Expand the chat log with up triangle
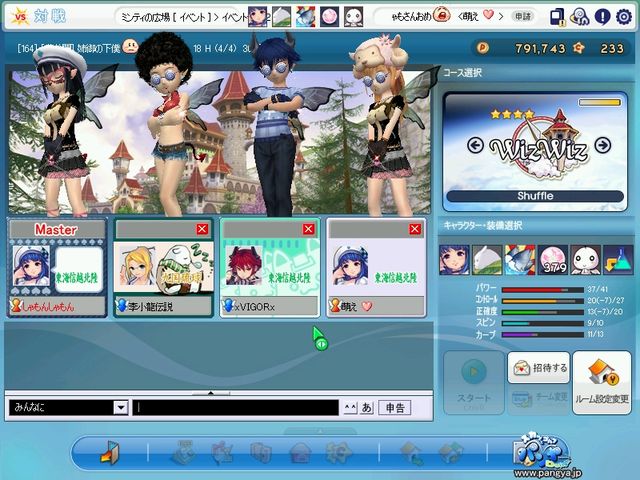The image size is (640, 480). pyautogui.click(x=211, y=393)
